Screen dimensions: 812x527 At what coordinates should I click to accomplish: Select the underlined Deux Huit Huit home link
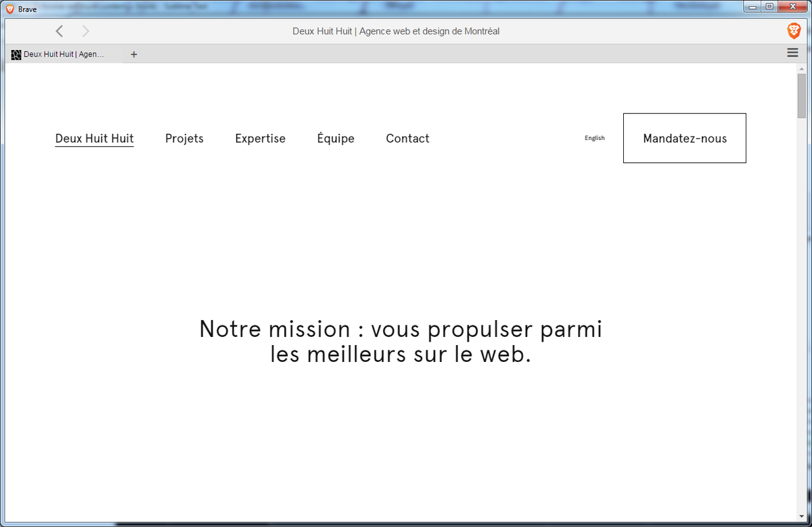coord(94,138)
